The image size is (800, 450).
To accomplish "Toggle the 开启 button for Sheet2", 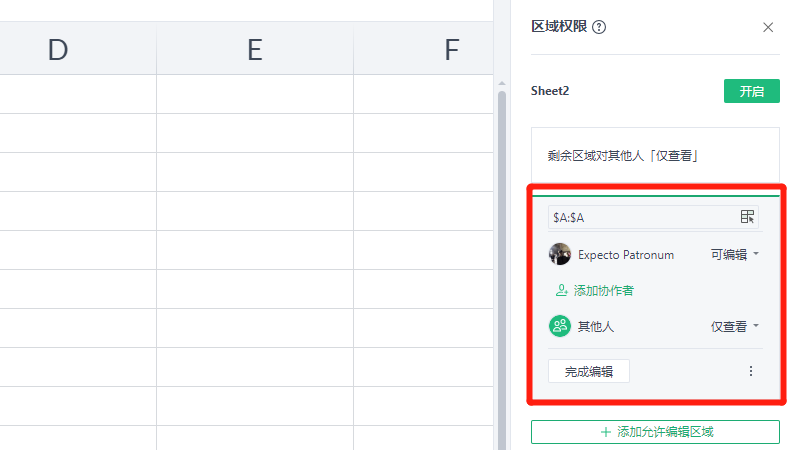I will coord(751,91).
